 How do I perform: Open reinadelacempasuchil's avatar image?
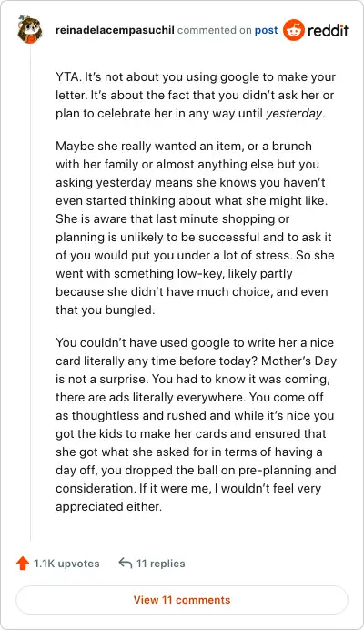point(30,29)
